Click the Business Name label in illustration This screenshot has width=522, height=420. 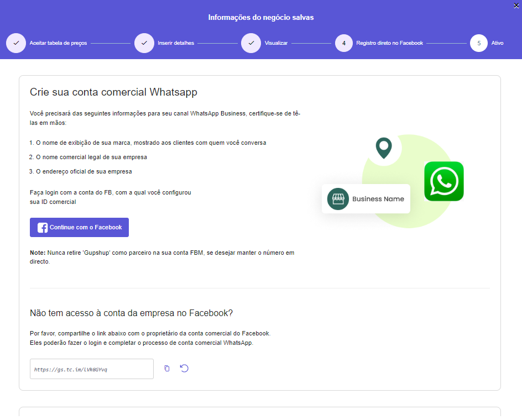378,199
